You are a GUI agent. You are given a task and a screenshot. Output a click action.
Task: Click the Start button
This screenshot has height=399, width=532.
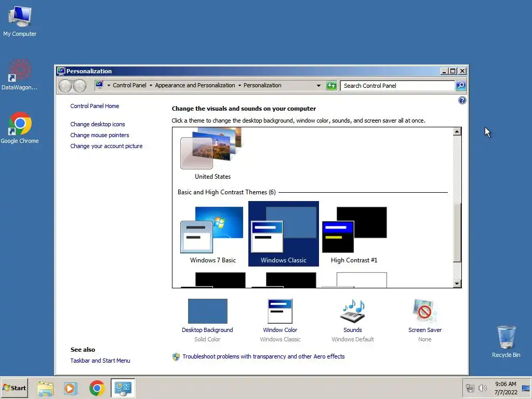[14, 388]
